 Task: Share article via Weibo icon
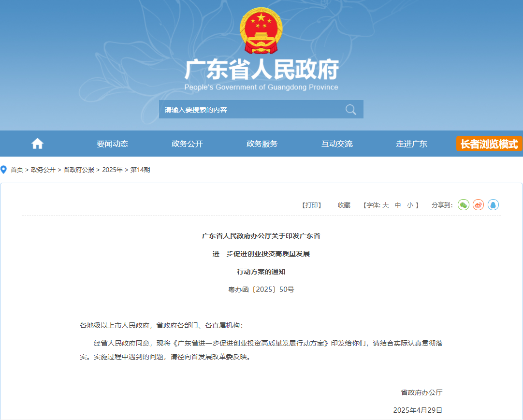pos(478,205)
